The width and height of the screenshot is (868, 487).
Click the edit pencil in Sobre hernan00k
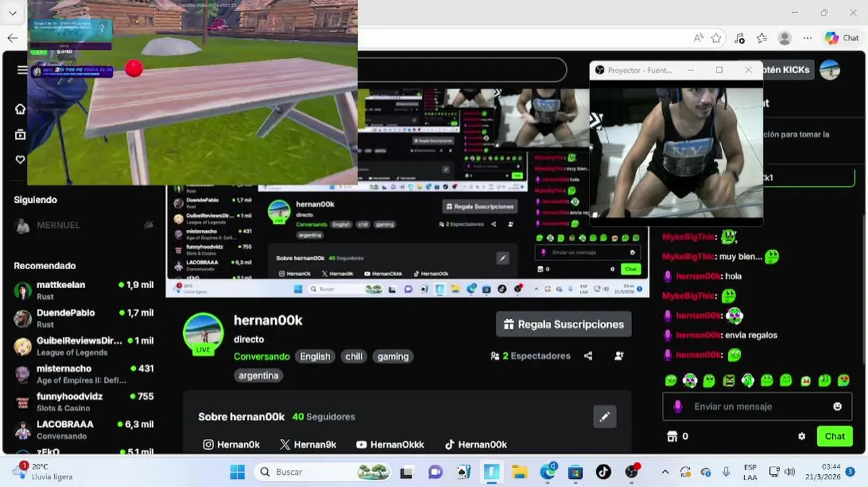(604, 417)
